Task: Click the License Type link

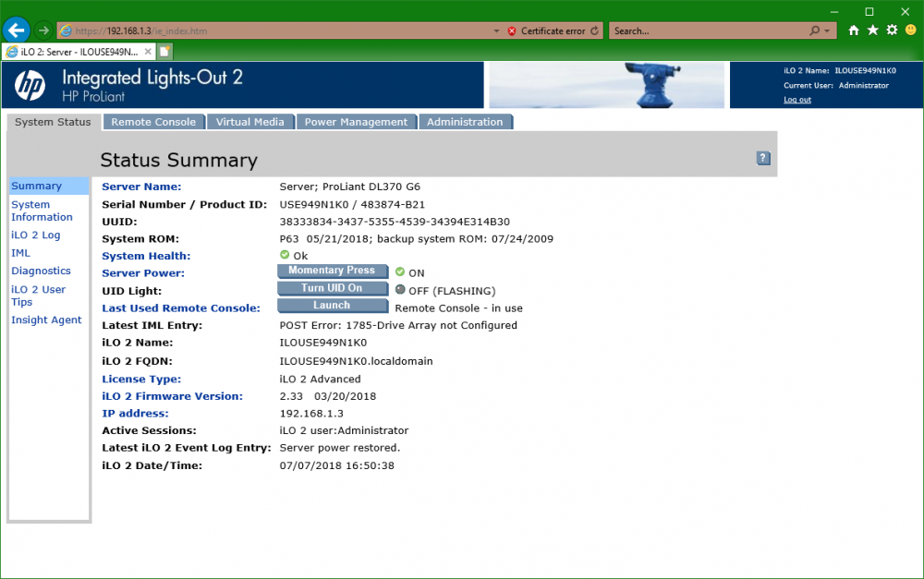Action: [x=141, y=380]
